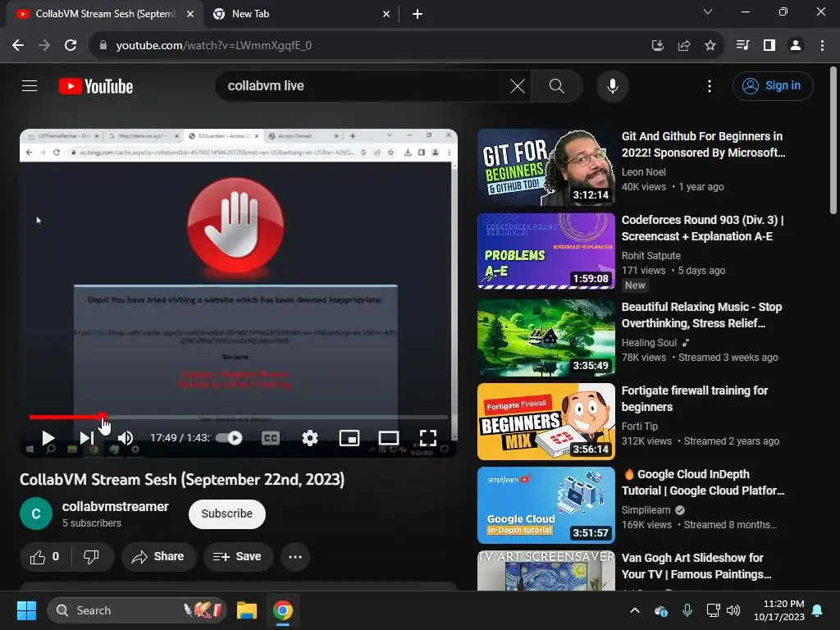The width and height of the screenshot is (840, 630).
Task: Bookmark this tab with star
Action: click(710, 46)
